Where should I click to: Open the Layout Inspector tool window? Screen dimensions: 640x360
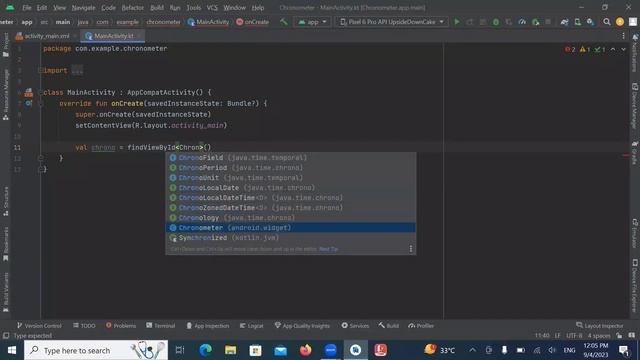click(600, 326)
